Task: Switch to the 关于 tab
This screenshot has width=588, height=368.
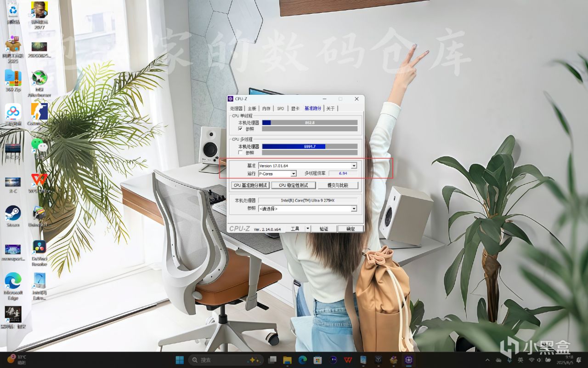Action: pos(330,109)
